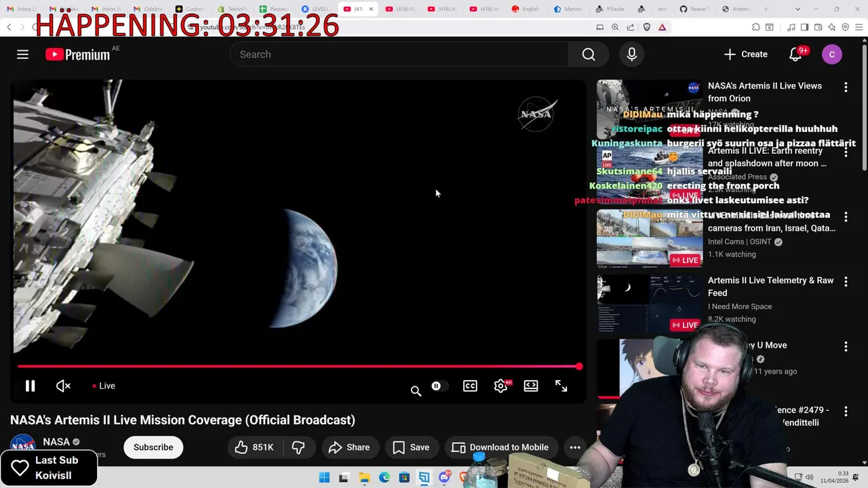Open Artemis II Live Telemetry video thumbnail
Image resolution: width=868 pixels, height=488 pixels.
[x=650, y=303]
